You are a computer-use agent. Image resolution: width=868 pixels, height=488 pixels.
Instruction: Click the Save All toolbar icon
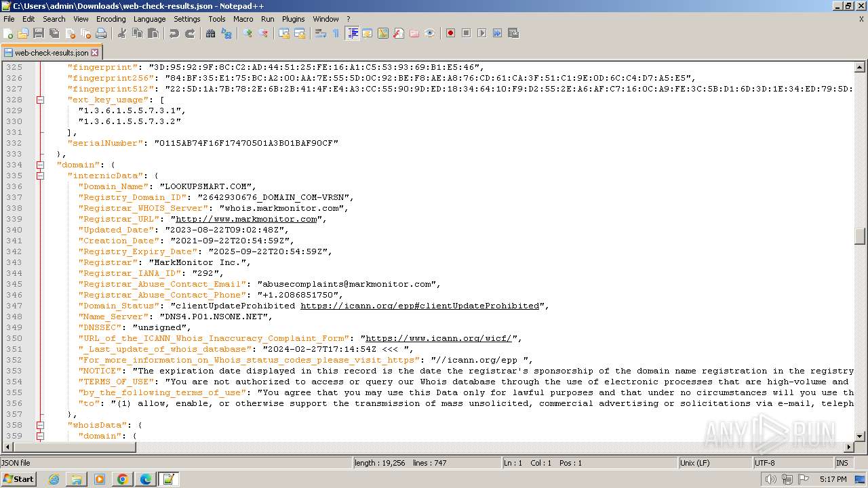tap(54, 33)
